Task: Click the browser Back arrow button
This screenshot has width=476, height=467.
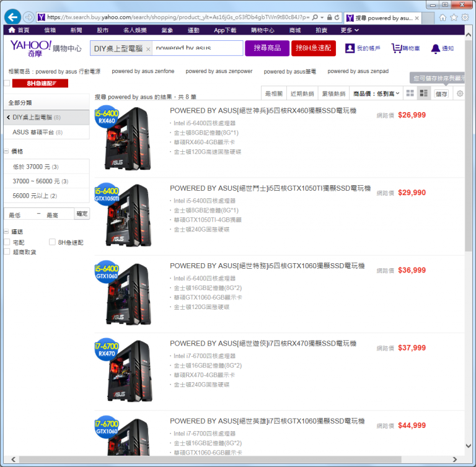Action: tap(12, 17)
